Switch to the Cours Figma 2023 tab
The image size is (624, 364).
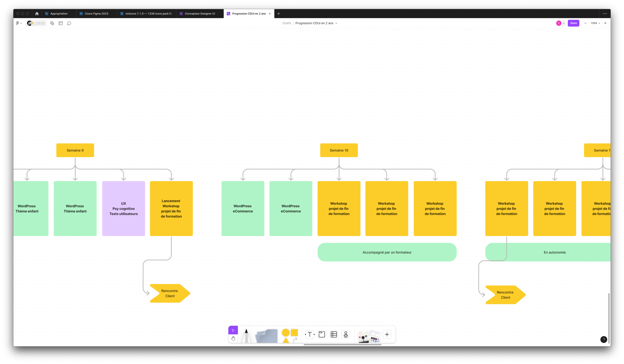pos(96,14)
